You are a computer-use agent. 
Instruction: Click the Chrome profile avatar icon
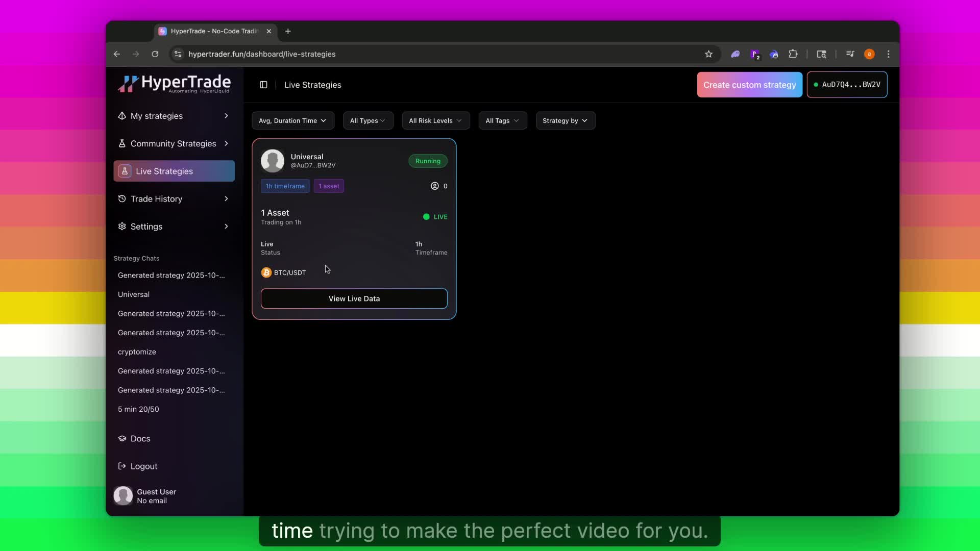[869, 54]
